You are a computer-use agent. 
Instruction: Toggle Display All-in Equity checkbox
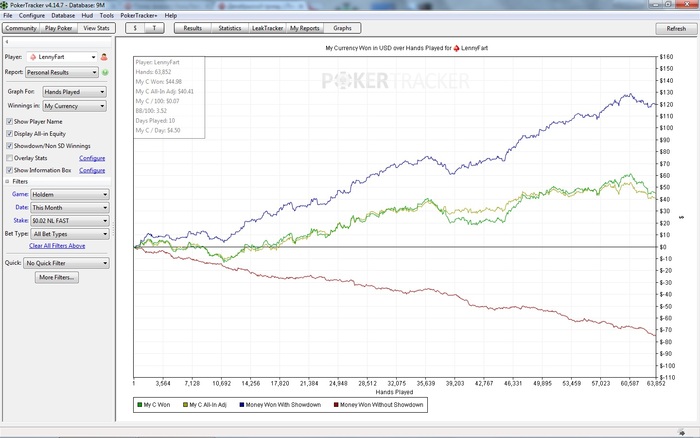(x=9, y=133)
